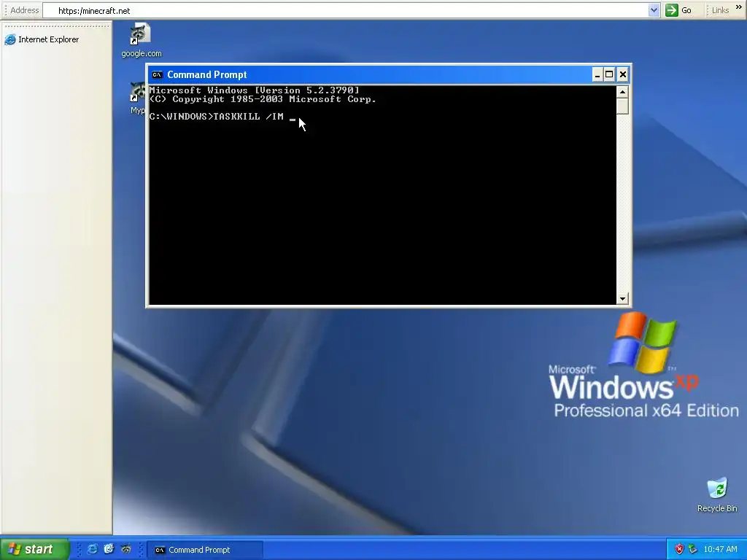Click the 10:47 AM system clock
Viewport: 747px width, 560px height.
tap(720, 550)
